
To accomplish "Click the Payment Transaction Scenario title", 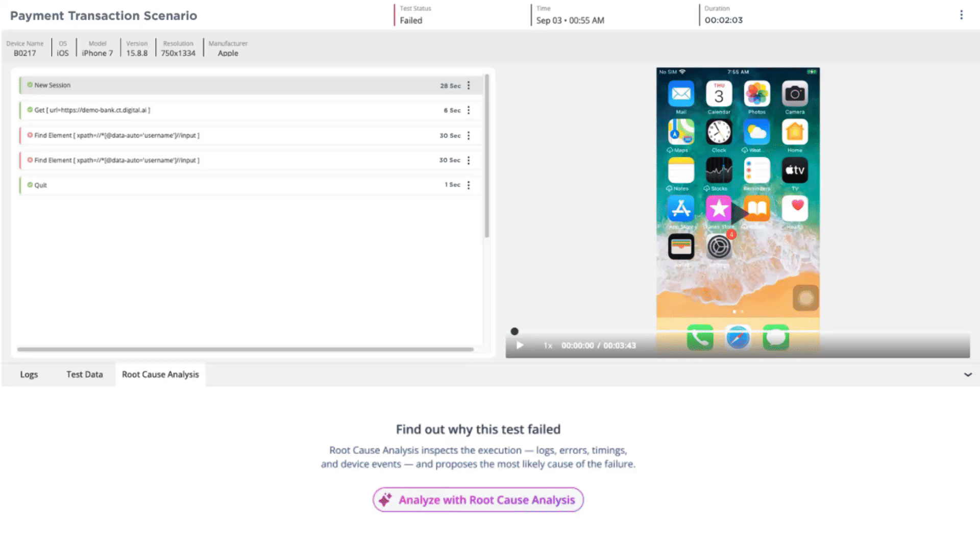I will [x=104, y=16].
